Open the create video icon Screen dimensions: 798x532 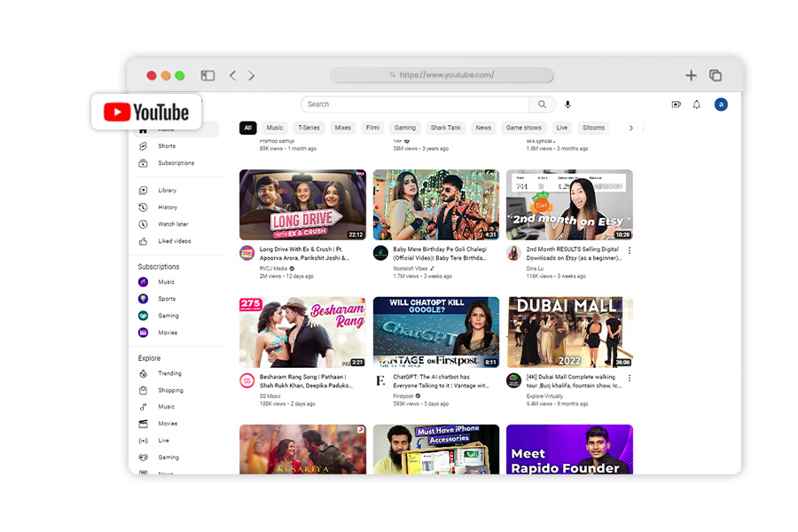pyautogui.click(x=676, y=105)
